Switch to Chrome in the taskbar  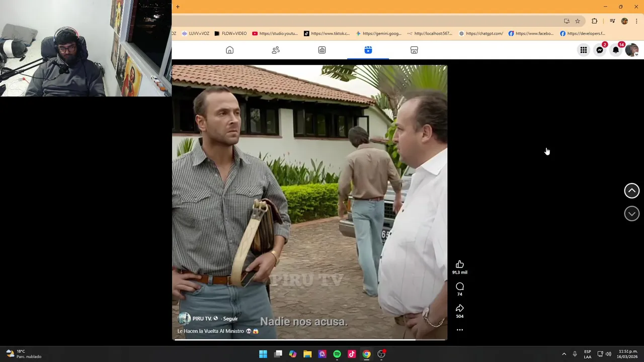pos(367,354)
